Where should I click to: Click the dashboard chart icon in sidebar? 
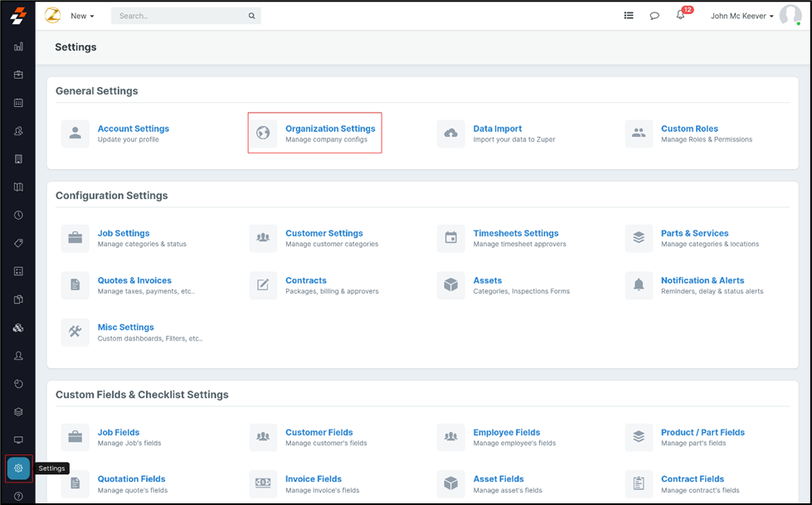18,47
